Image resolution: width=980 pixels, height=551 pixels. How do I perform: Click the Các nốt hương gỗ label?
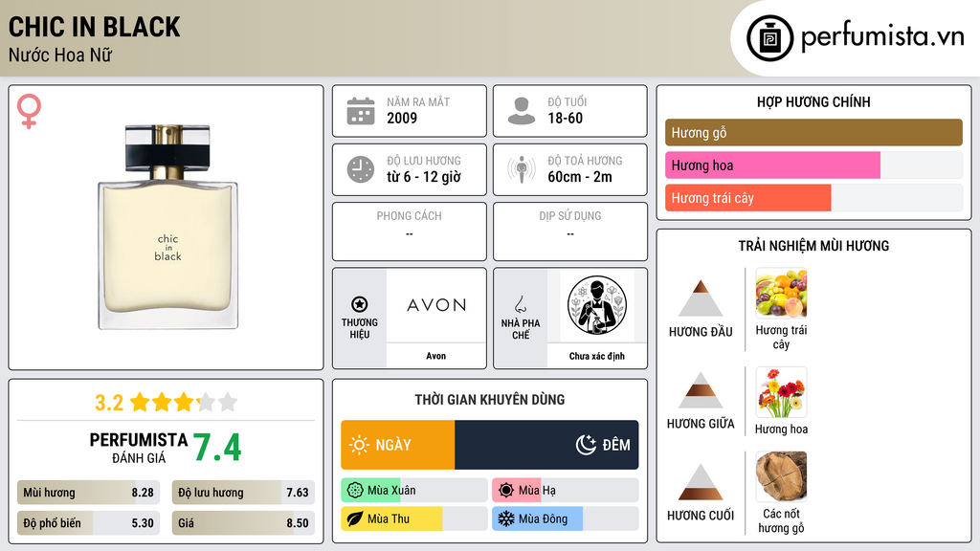click(x=781, y=520)
